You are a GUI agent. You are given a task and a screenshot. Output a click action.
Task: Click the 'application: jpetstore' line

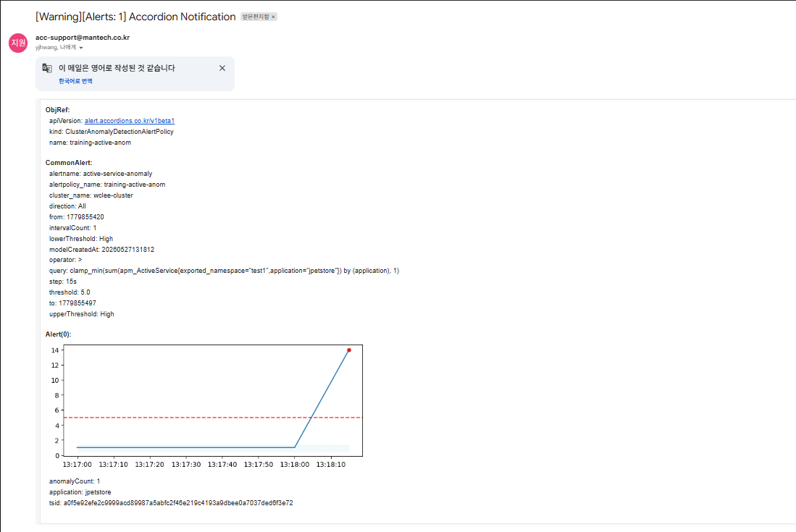[80, 492]
